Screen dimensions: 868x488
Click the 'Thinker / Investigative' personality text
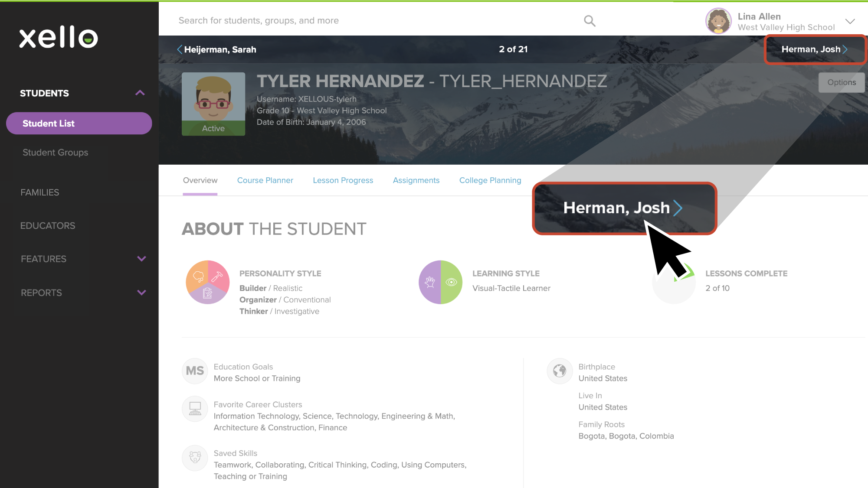[x=279, y=311]
